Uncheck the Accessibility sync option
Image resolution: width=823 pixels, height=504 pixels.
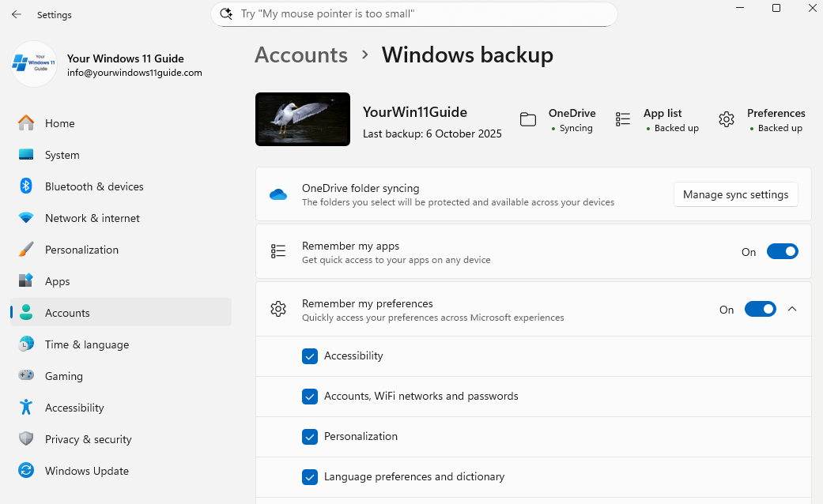[x=310, y=356]
